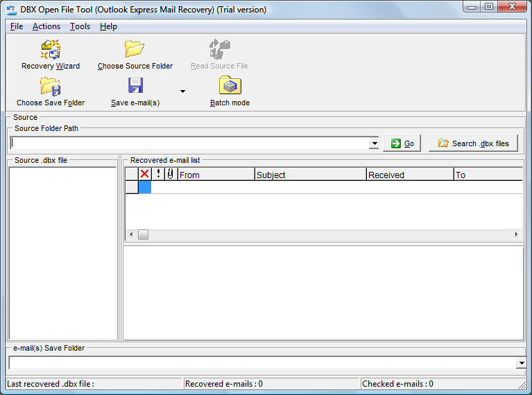Click 'Last recovered .dbx file :' status text
Screen dimensions: 532x395
pos(51,384)
